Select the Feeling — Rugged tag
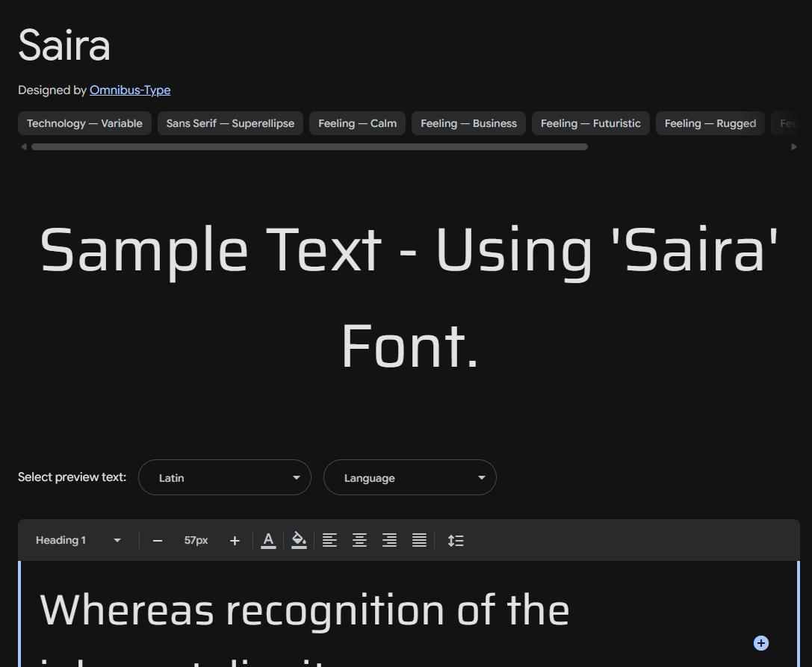 coord(710,123)
